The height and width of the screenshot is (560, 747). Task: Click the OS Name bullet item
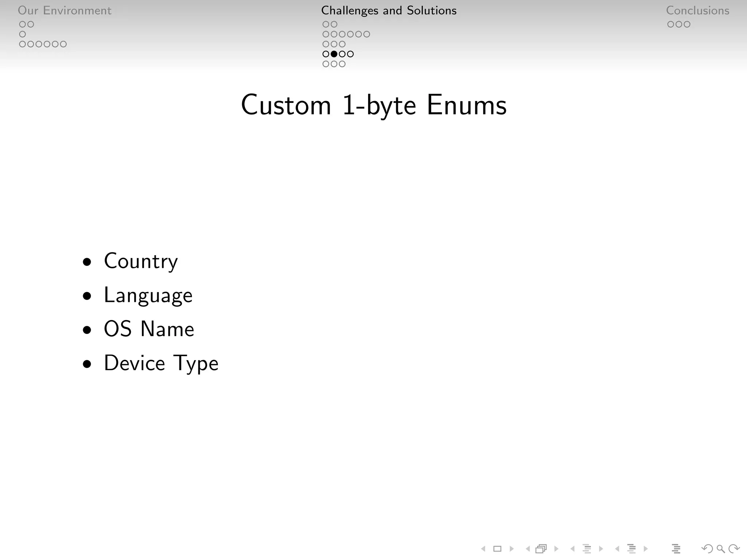pos(149,329)
